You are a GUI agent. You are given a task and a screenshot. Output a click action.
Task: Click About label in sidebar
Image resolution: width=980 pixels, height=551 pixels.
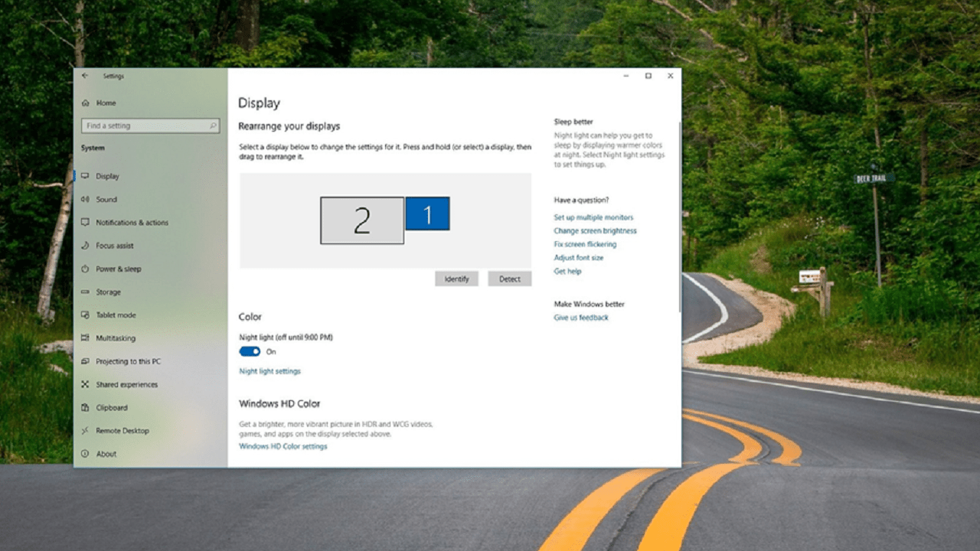pyautogui.click(x=106, y=454)
